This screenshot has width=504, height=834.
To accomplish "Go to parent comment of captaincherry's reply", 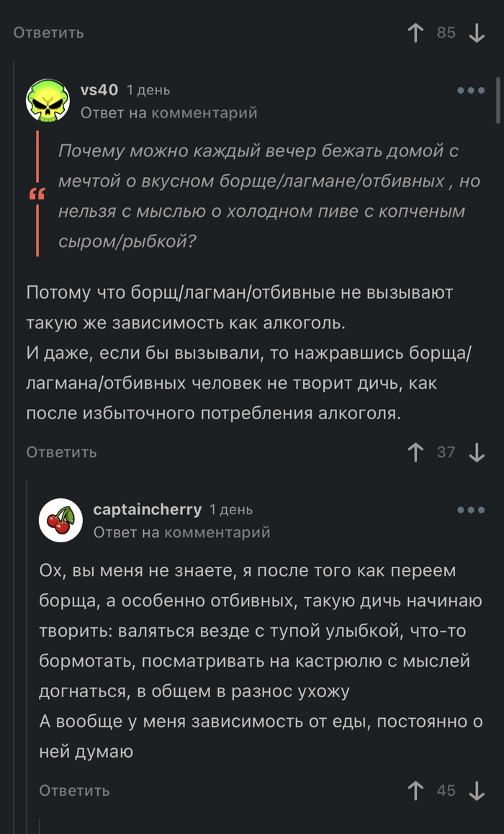I will pyautogui.click(x=181, y=532).
